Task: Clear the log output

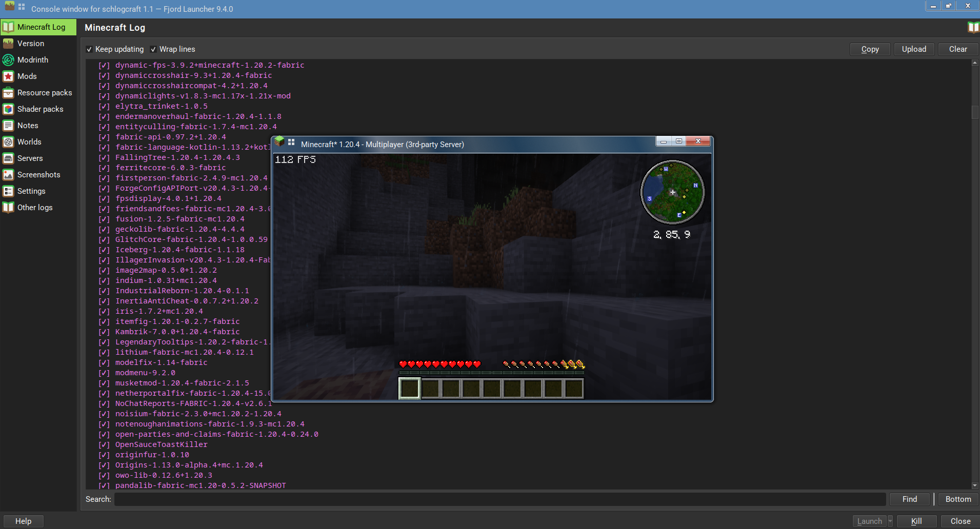Action: point(958,49)
